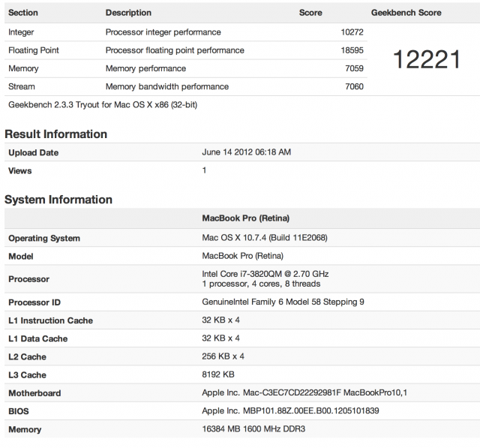Image resolution: width=480 pixels, height=448 pixels.
Task: Click 'Apple Inc. Mac-C3EC7CD22292981F MacBookPro10,1'
Action: coord(304,392)
